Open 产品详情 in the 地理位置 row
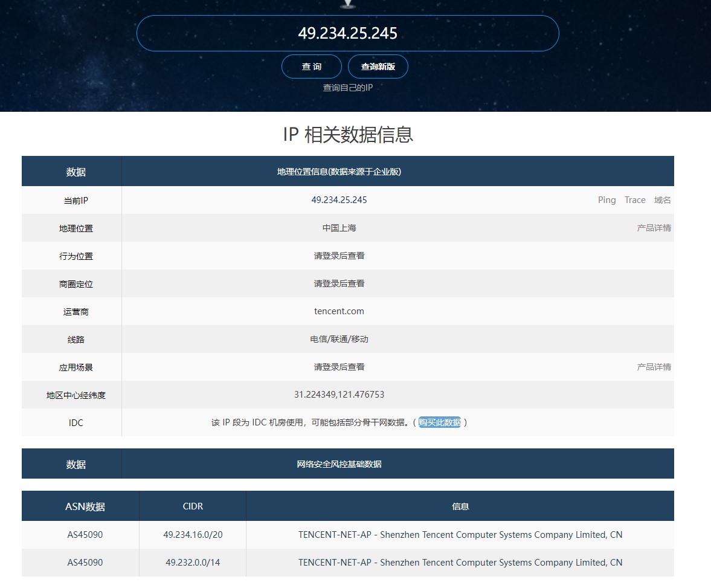This screenshot has width=711, height=588. point(654,228)
